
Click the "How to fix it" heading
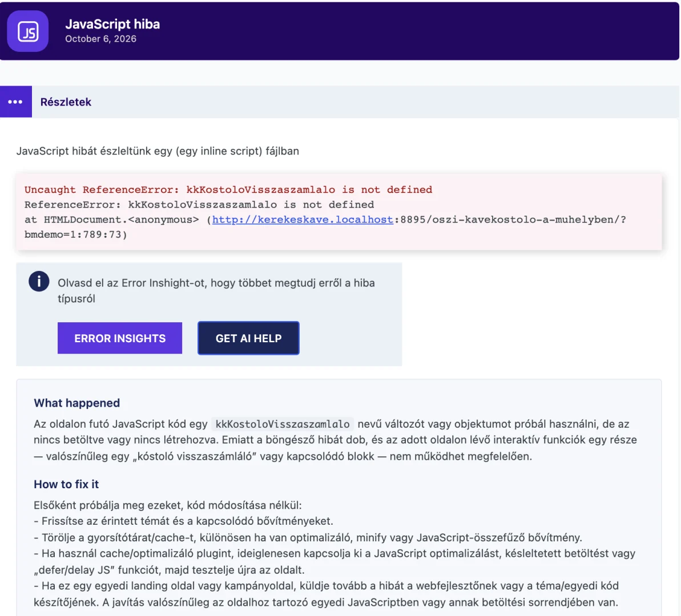[66, 484]
